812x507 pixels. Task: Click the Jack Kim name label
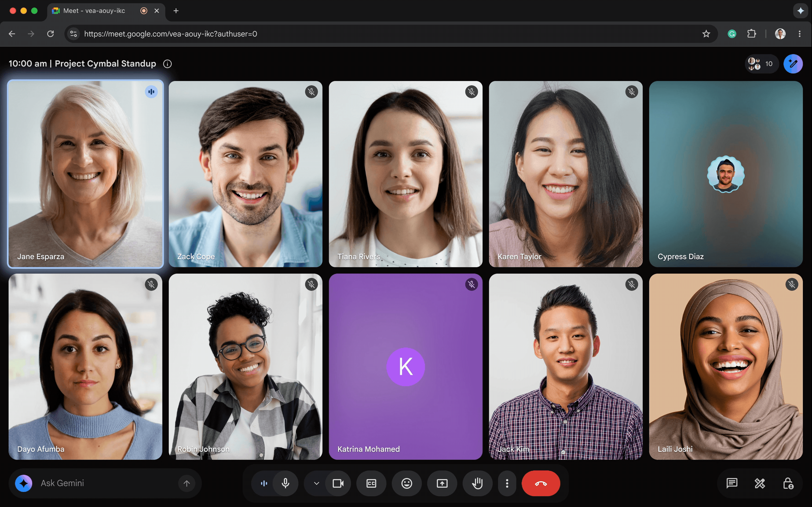point(513,449)
